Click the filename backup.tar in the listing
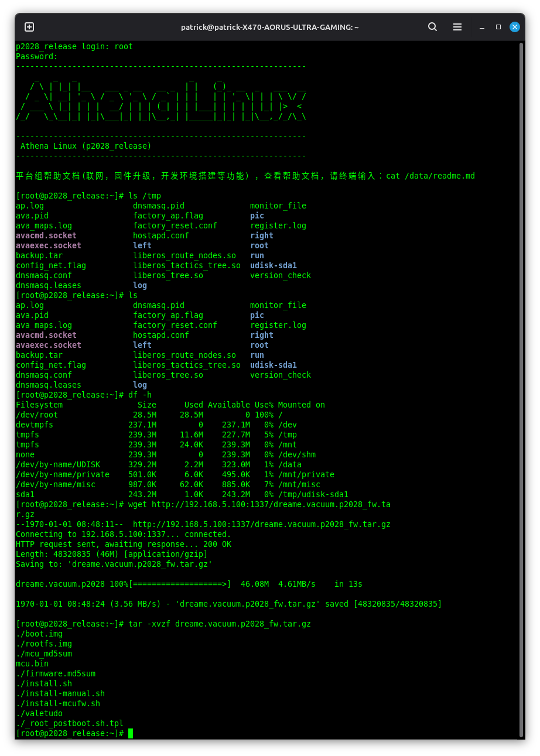540x756 pixels. tap(39, 255)
